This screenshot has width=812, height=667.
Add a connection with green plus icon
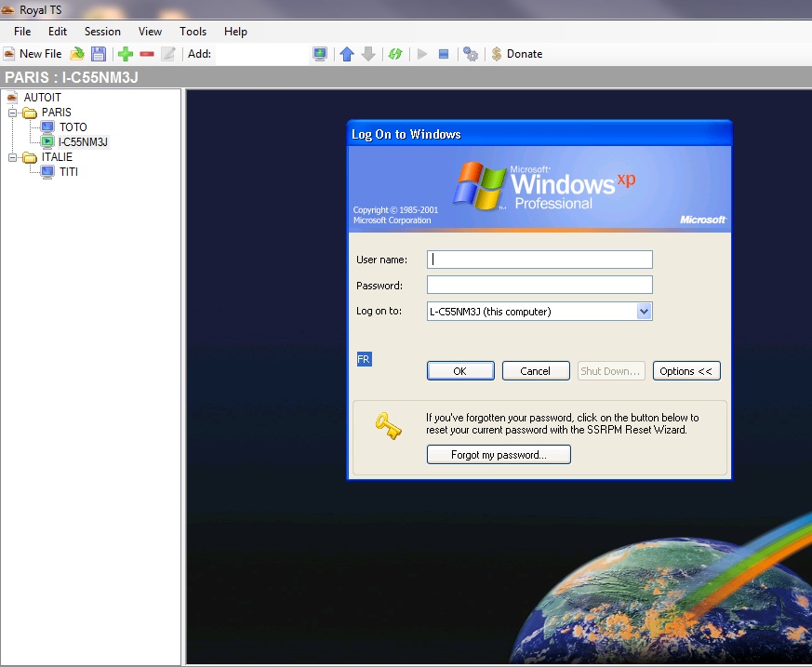126,54
